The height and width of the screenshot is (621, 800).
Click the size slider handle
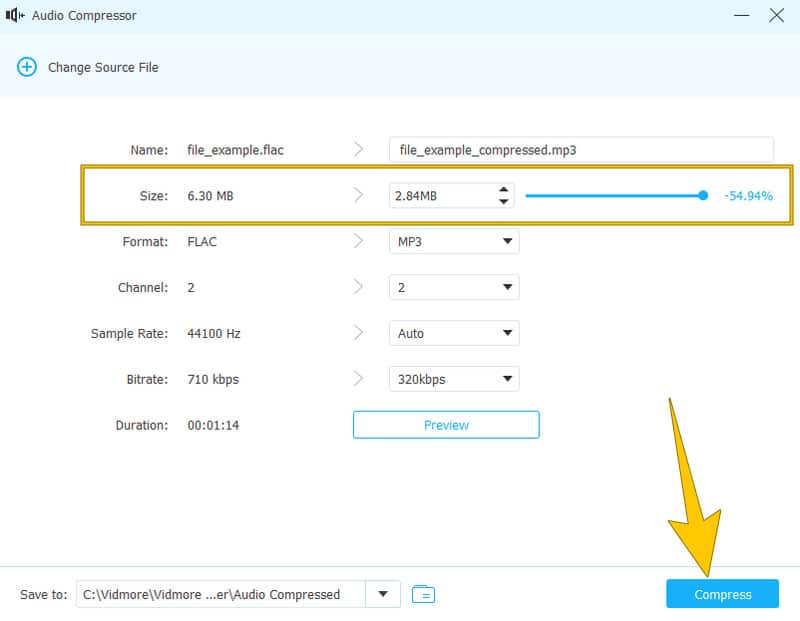point(703,196)
